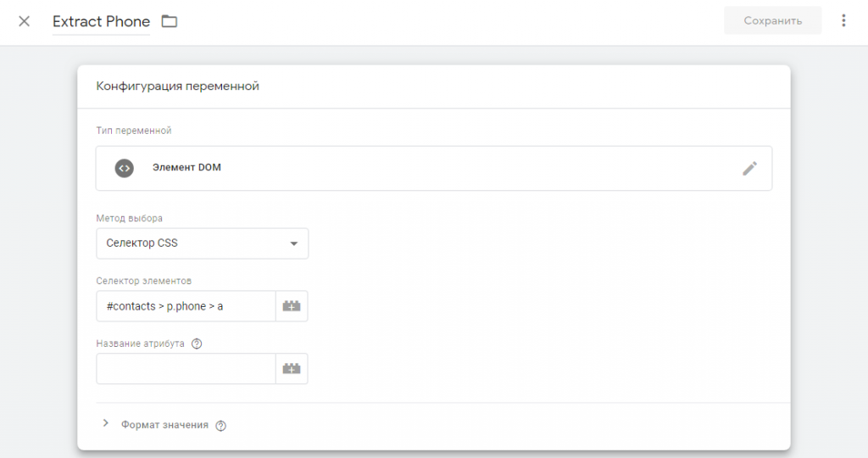Focus the empty Название атрибута input
This screenshot has width=868, height=458.
pos(186,369)
